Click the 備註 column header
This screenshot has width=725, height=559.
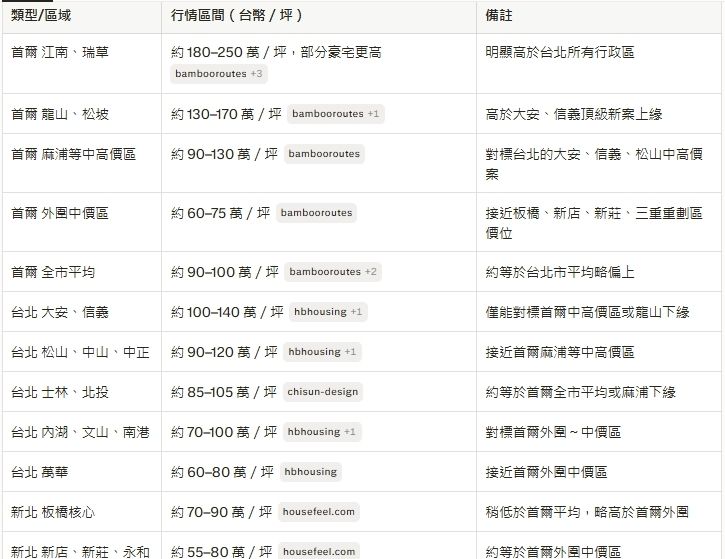pos(499,16)
